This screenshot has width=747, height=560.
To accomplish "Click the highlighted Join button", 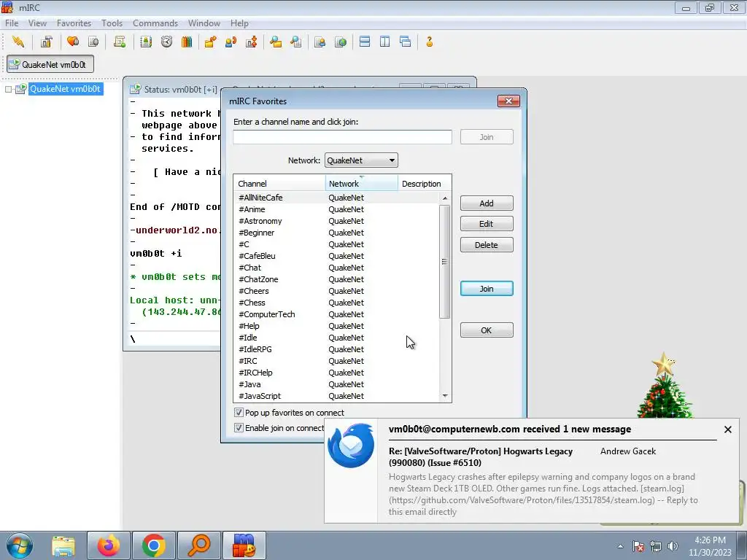I will (x=487, y=289).
